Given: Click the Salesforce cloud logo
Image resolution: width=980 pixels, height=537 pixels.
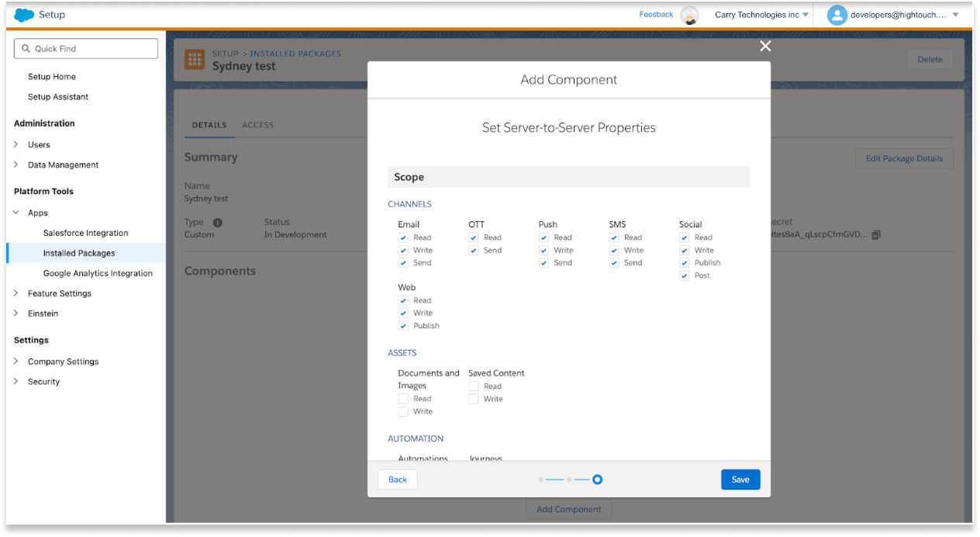Looking at the screenshot, I should 23,14.
